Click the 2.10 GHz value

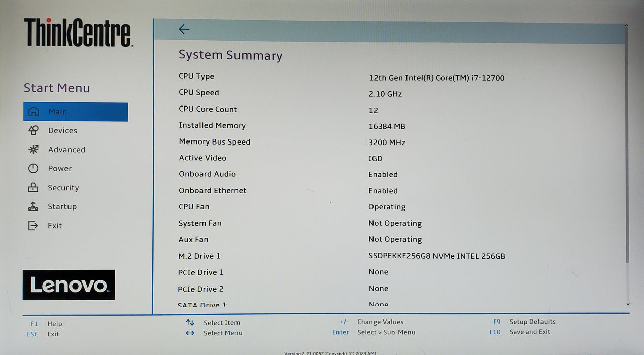pos(385,94)
